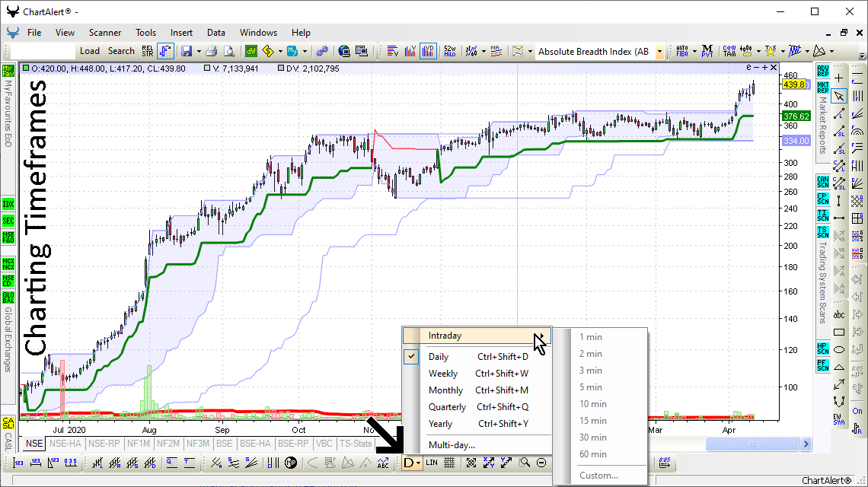868x487 pixels.
Task: Toggle the V volume legend checkbox
Action: [207, 68]
